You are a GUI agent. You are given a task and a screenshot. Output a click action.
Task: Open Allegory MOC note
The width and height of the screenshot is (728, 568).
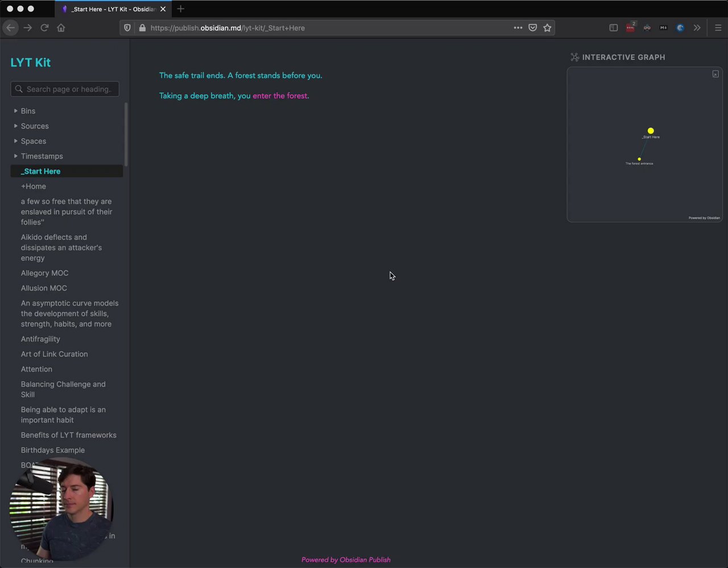44,273
